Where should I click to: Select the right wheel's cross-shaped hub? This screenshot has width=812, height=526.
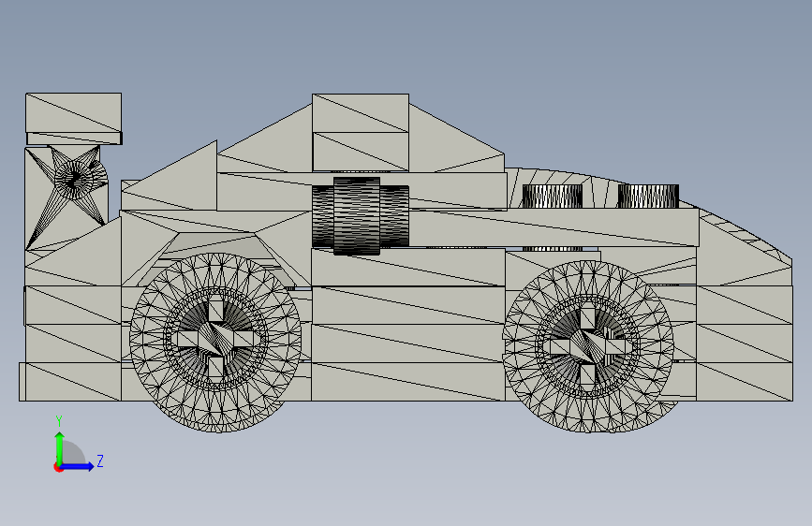[x=588, y=345]
